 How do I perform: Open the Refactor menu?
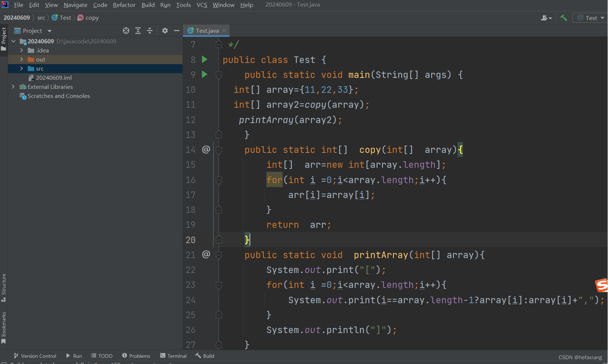(124, 5)
